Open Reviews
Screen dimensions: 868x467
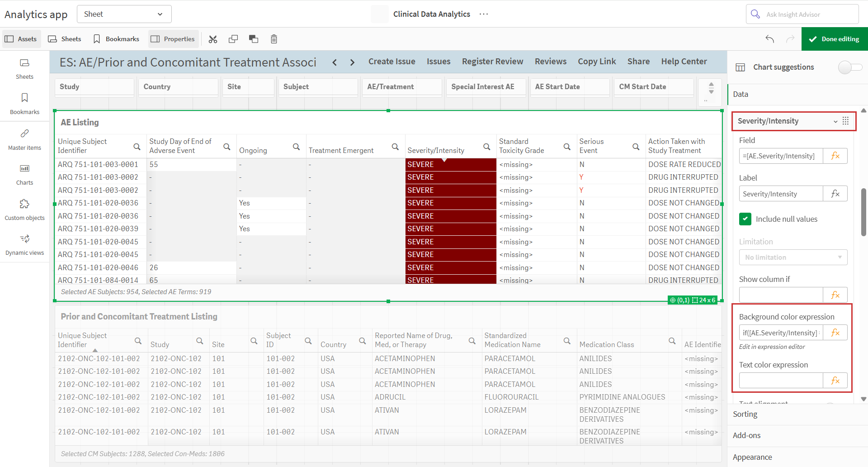click(550, 62)
